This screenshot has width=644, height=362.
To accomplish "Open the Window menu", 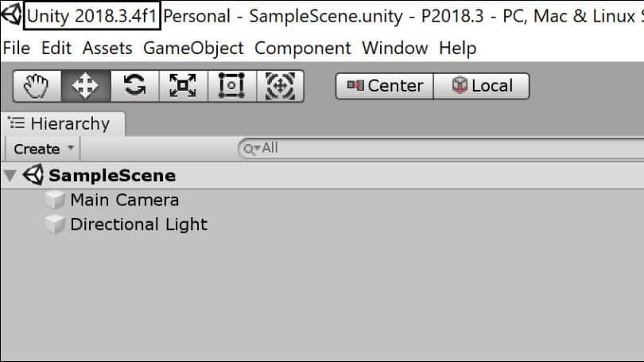I will click(x=394, y=49).
